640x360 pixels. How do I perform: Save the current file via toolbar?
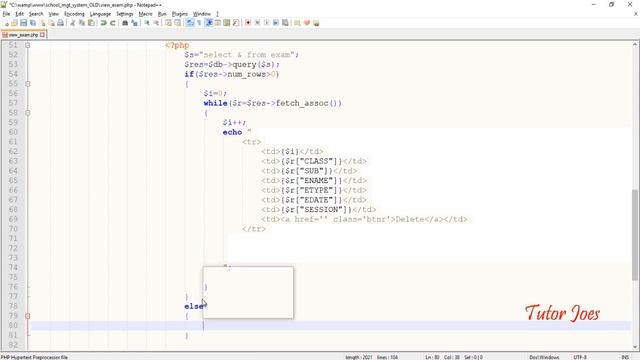23,23
